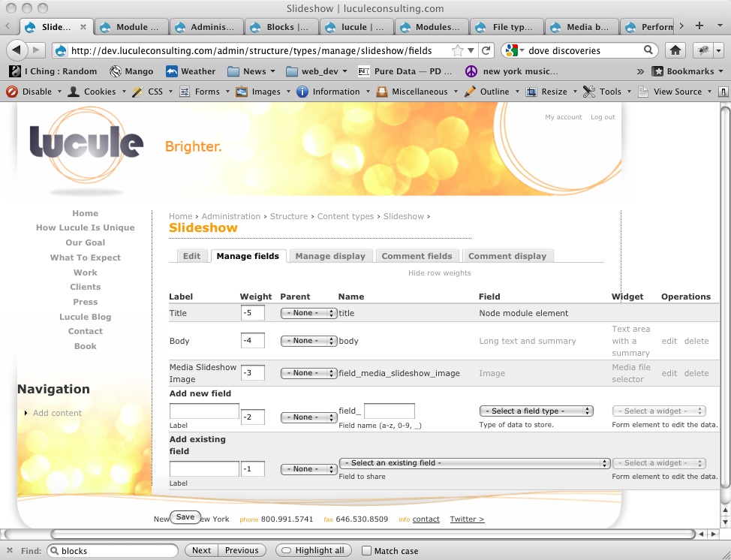The image size is (731, 560).
Task: Click Next in the find bar
Action: point(201,551)
